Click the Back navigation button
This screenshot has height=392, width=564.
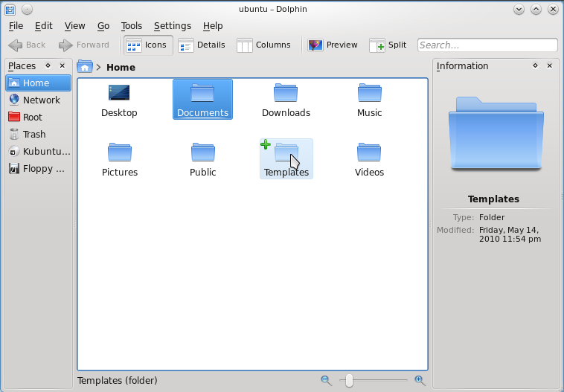pyautogui.click(x=27, y=45)
